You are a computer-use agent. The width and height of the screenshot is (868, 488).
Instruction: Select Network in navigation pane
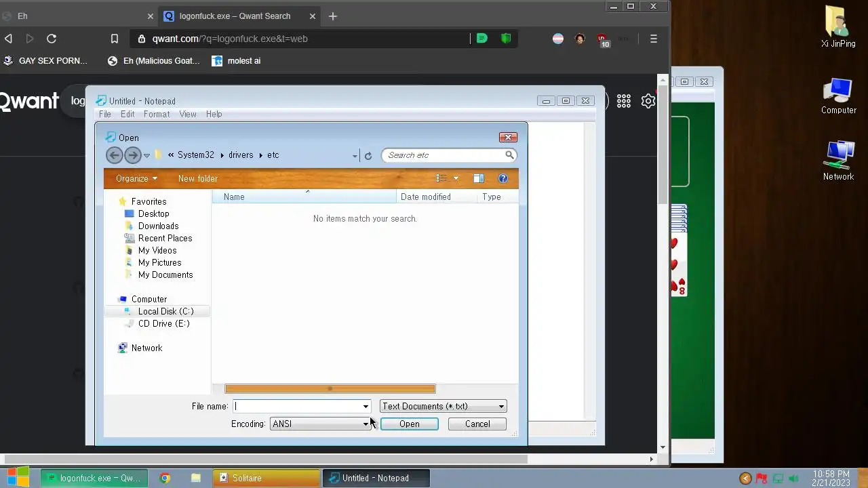click(x=146, y=348)
